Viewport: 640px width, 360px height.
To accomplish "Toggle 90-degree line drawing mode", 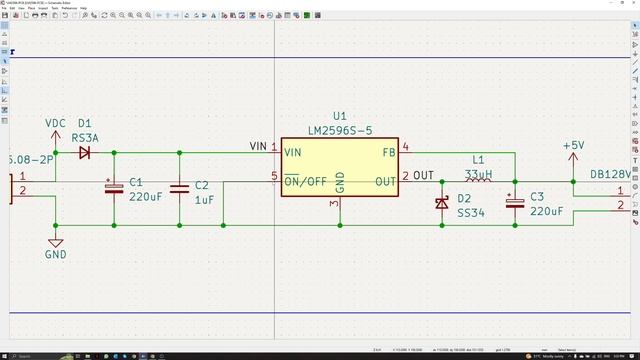I will pyautogui.click(x=4, y=91).
